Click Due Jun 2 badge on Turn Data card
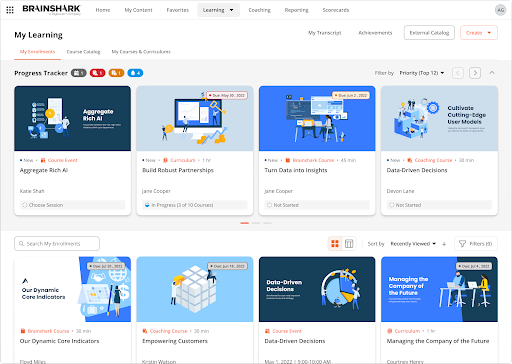This screenshot has width=512, height=364. 351,95
